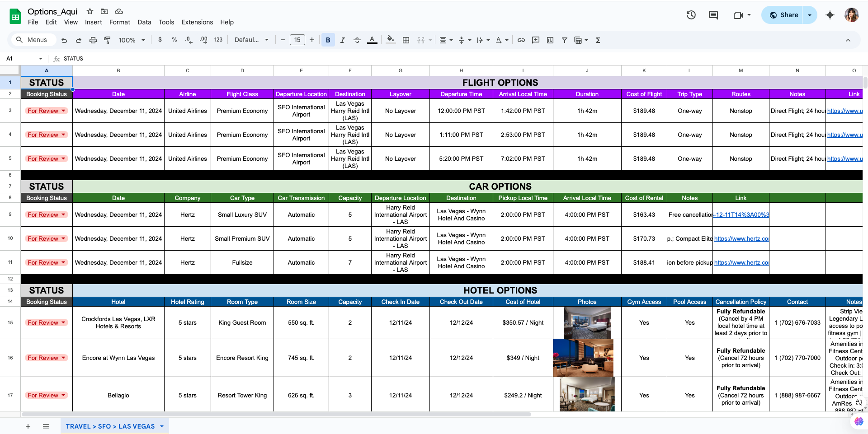Hide the menus with the collapse chevron
The image size is (868, 434).
pyautogui.click(x=848, y=40)
